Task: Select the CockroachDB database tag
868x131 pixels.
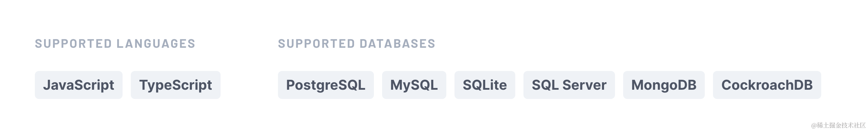Action: [767, 85]
